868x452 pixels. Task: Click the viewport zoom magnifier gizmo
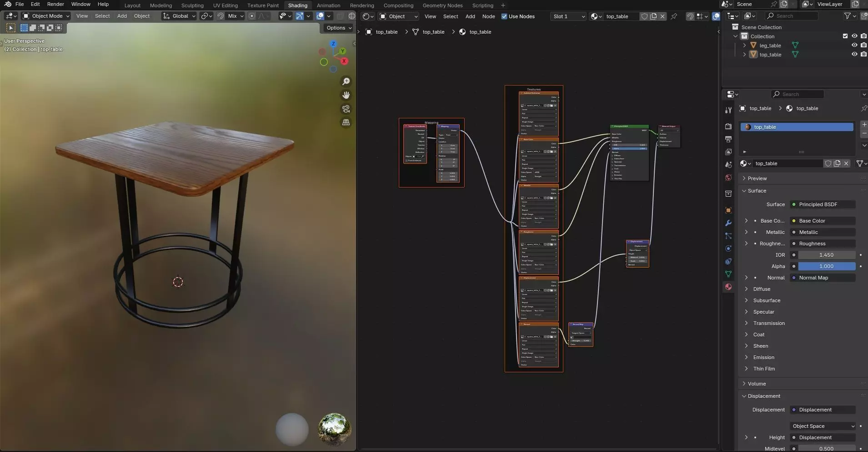tap(346, 81)
